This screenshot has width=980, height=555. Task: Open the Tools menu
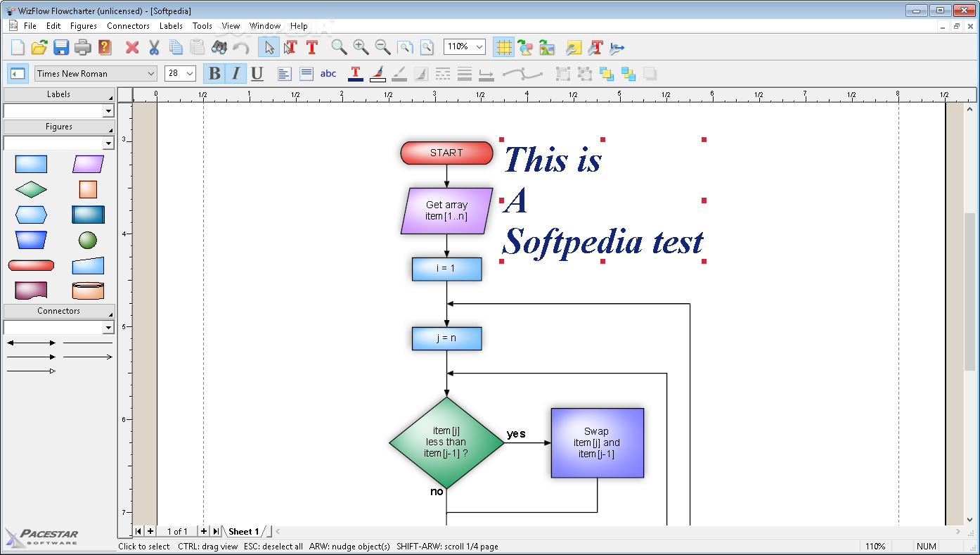pos(202,26)
